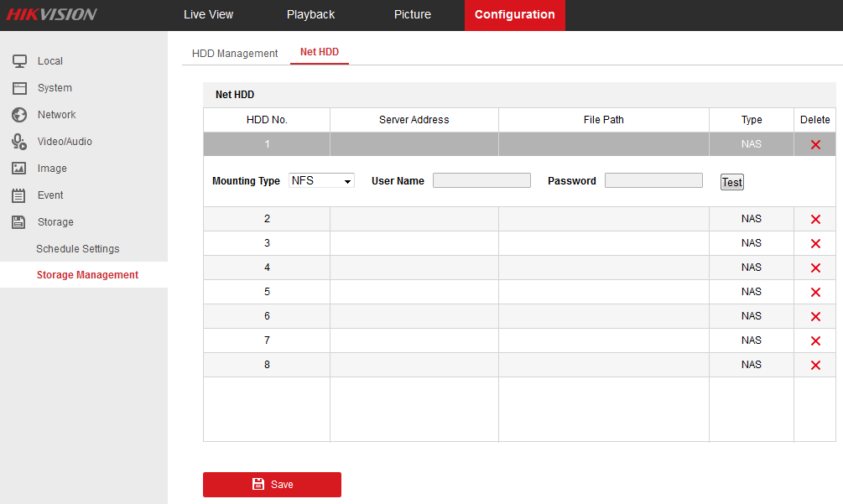Delete Net HDD number 4 with red X
This screenshot has height=504, width=843.
814,268
